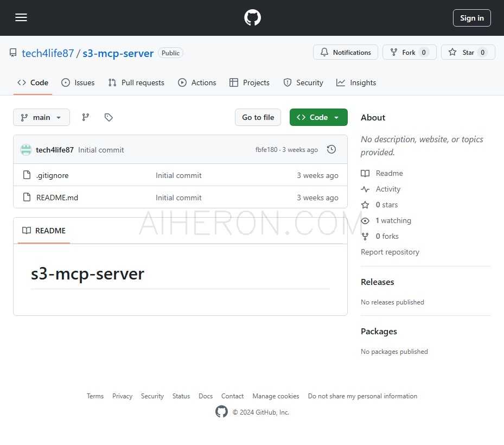504x445 pixels.
Task: Click the Report repository link
Action: point(390,252)
